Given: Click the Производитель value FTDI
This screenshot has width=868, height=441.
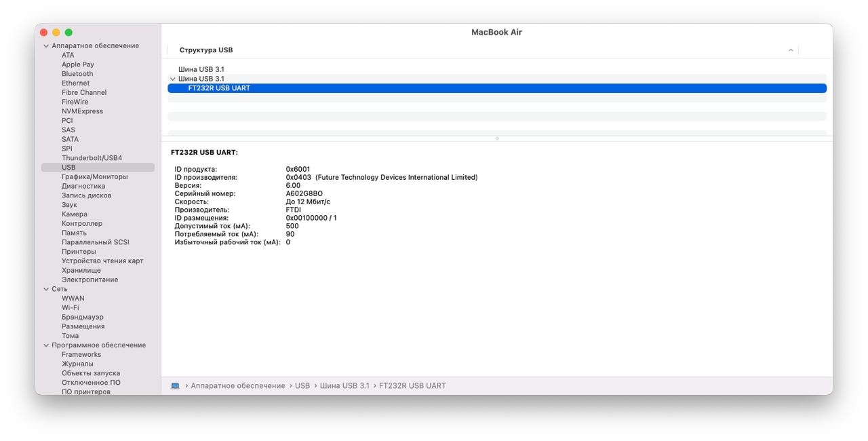Looking at the screenshot, I should pyautogui.click(x=294, y=210).
